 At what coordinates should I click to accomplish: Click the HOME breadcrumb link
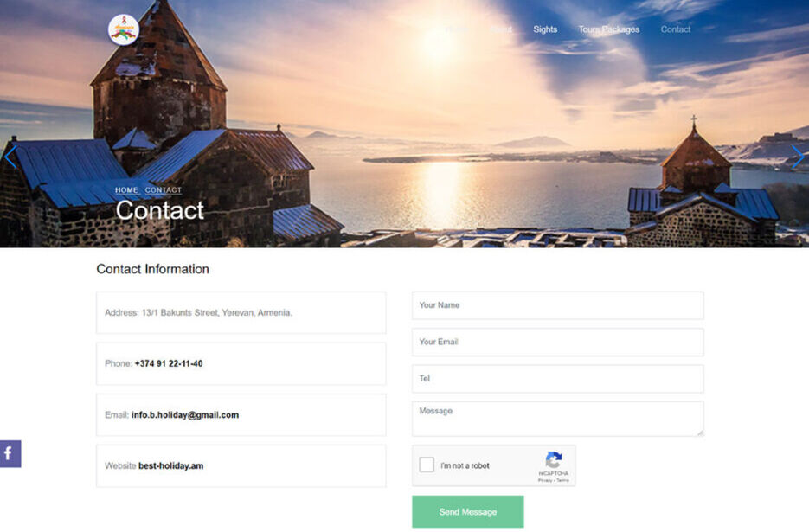point(126,190)
